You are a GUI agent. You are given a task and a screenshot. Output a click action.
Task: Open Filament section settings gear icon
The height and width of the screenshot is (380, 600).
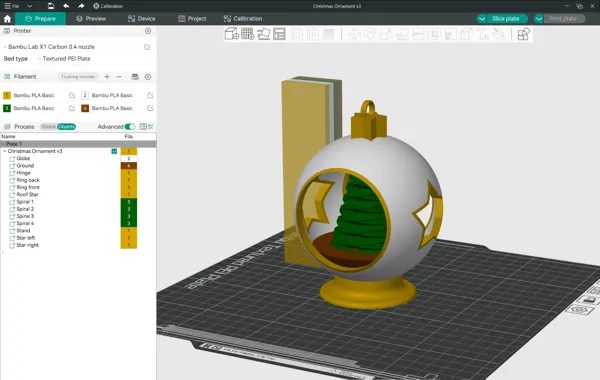[148, 77]
